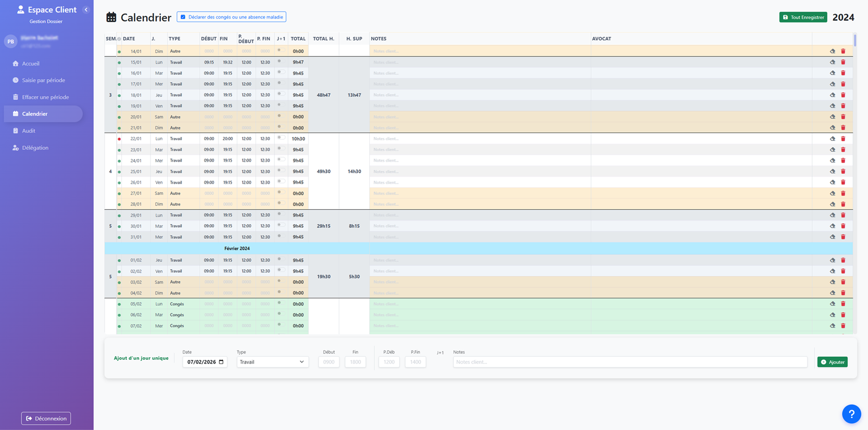Go to Saisie par période in the sidebar
Screen dimensions: 868x430
coord(43,80)
